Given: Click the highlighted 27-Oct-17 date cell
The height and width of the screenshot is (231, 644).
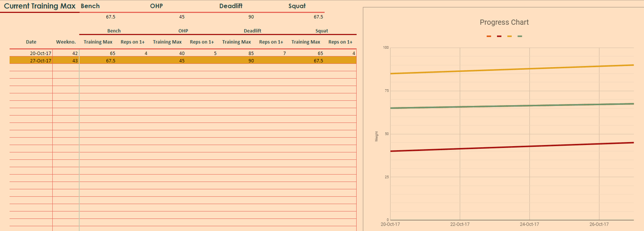Looking at the screenshot, I should click(40, 61).
